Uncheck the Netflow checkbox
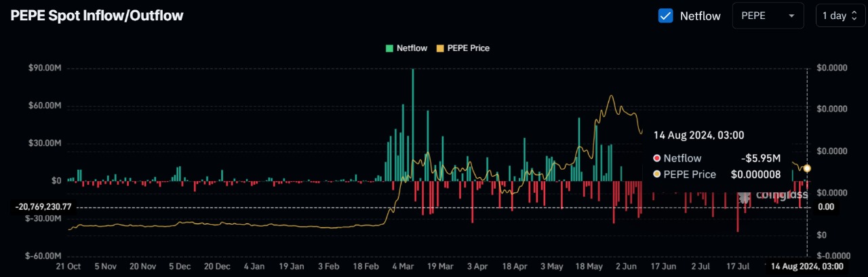 pyautogui.click(x=666, y=16)
